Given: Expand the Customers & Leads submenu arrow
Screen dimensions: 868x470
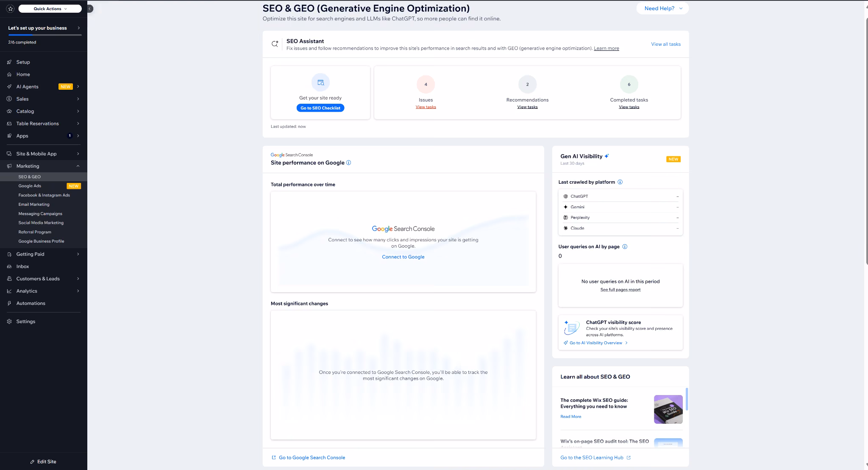Looking at the screenshot, I should 78,279.
